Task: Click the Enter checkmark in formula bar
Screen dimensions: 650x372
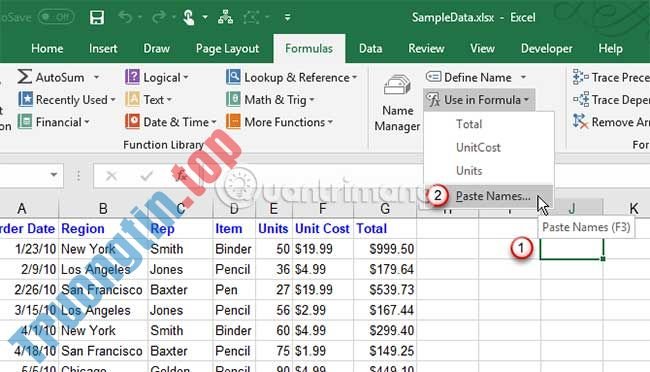Action: coord(146,176)
